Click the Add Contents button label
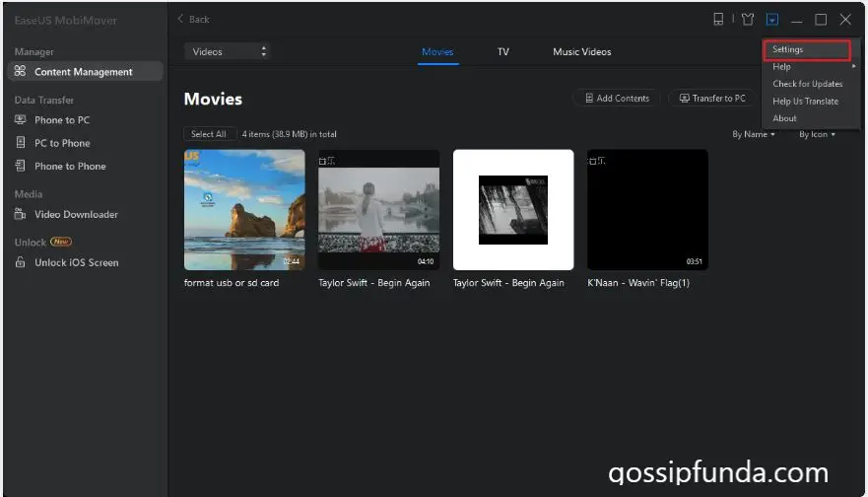The width and height of the screenshot is (868, 497). [x=623, y=98]
